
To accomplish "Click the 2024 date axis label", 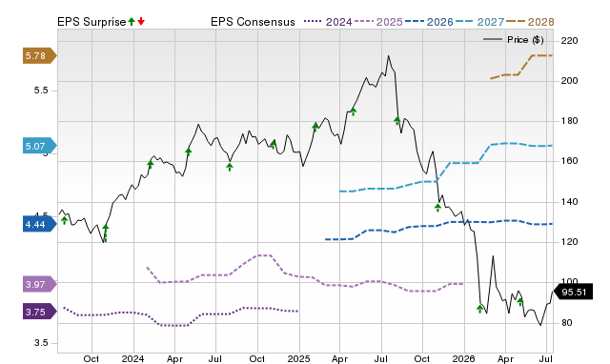I will [133, 358].
